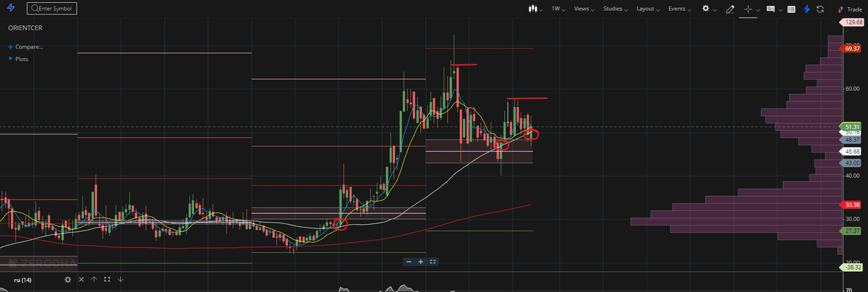Move rsi panel up with arrow
This screenshot has height=292, width=868.
pyautogui.click(x=94, y=279)
